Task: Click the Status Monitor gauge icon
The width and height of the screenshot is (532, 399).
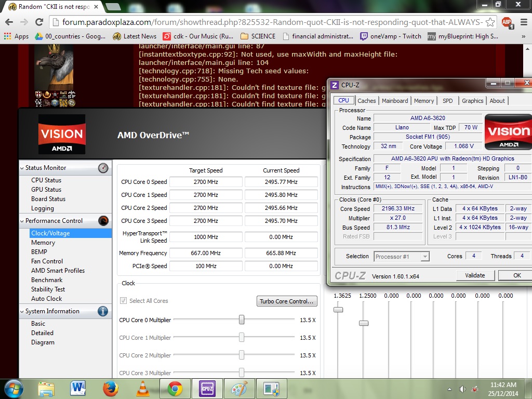Action: pos(103,168)
